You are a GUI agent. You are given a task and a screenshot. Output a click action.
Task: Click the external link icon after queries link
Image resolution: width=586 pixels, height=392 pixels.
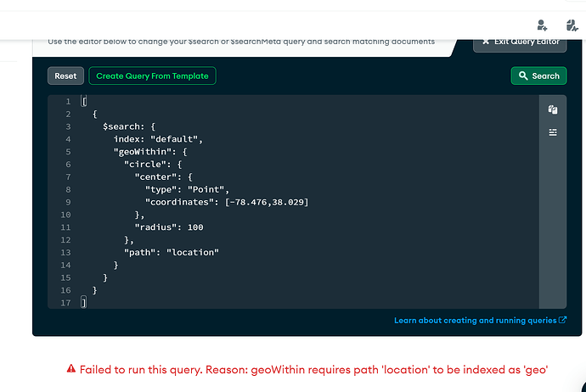click(563, 320)
